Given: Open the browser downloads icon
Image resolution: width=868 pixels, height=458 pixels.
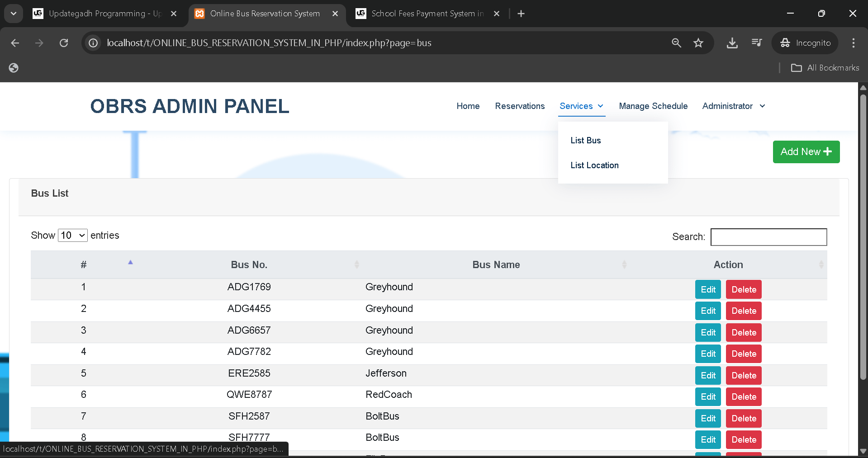Looking at the screenshot, I should (732, 43).
